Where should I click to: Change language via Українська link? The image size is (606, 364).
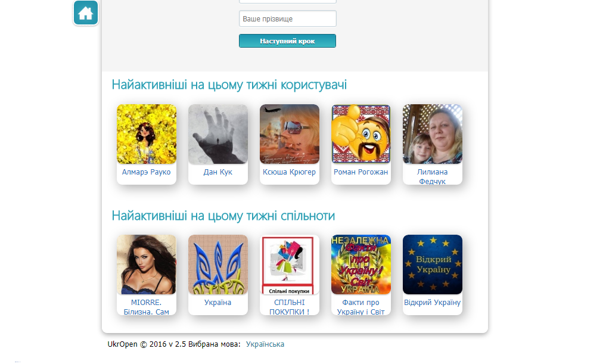265,344
